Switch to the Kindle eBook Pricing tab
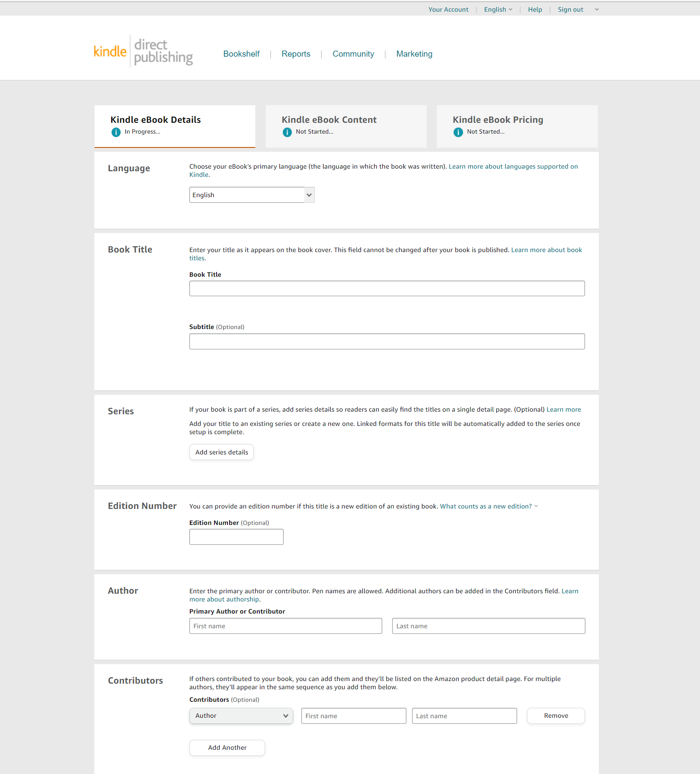The height and width of the screenshot is (774, 700). pos(517,126)
